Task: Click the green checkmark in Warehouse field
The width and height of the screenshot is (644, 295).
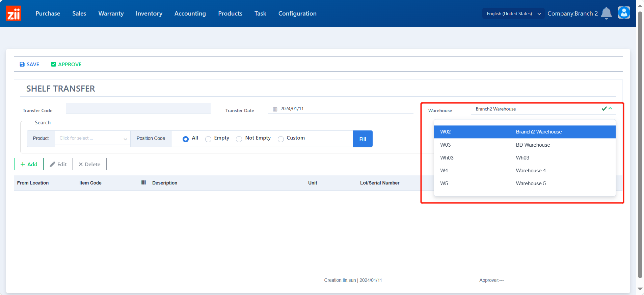Action: point(604,108)
